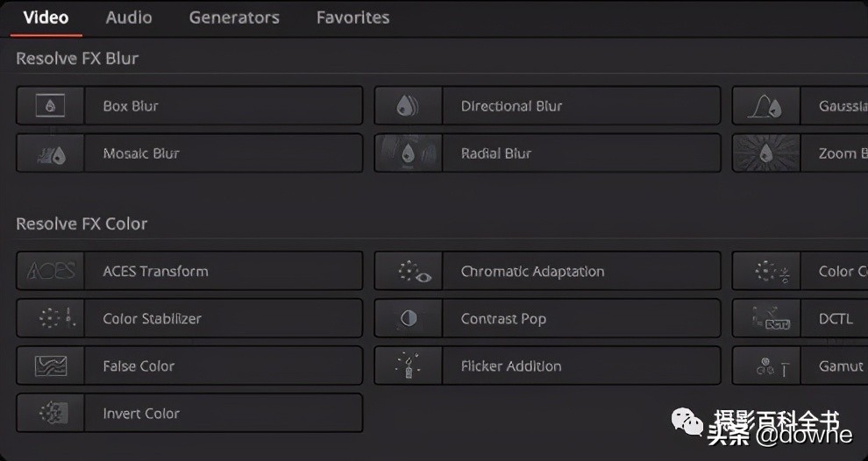868x461 pixels.
Task: Click the Radial Blur effect icon
Action: pos(408,153)
